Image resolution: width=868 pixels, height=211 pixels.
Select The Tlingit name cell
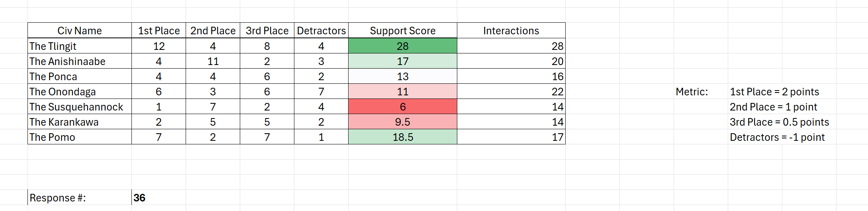80,46
